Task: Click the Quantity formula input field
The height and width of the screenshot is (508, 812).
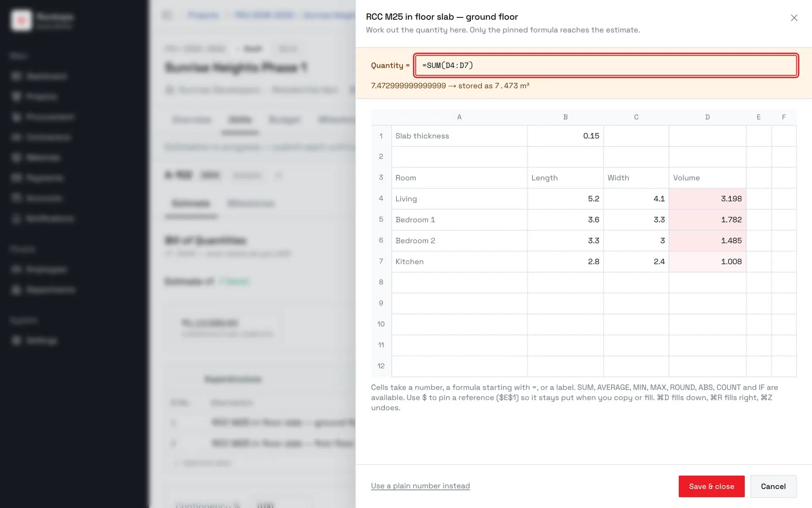Action: click(606, 65)
